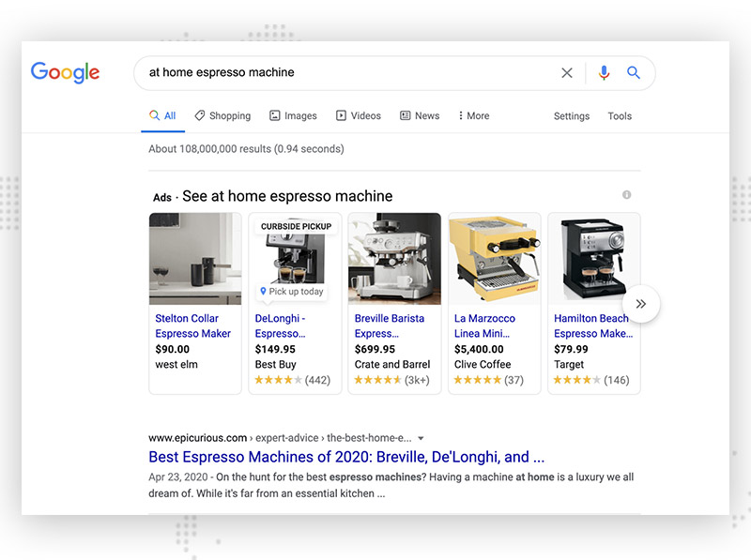Switch to the Images tab
Screen dimensions: 751x560
[293, 115]
